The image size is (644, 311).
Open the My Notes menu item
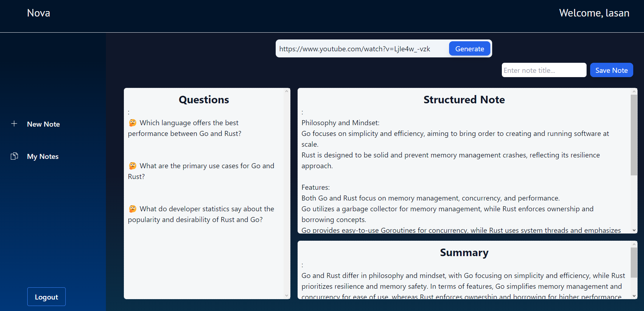[x=43, y=156]
